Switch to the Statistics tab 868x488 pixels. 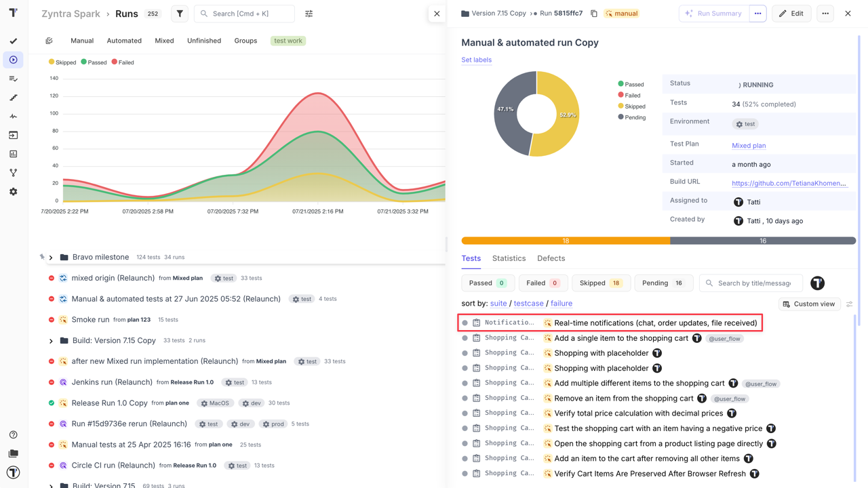click(509, 258)
